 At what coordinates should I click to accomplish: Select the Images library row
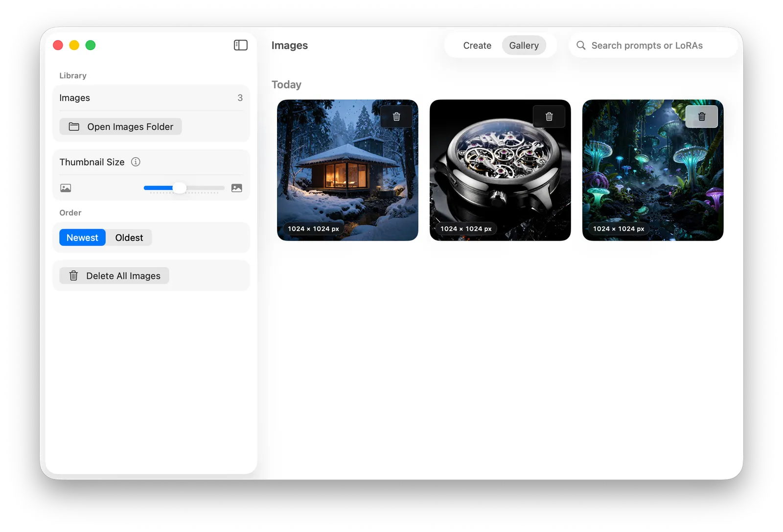[151, 98]
